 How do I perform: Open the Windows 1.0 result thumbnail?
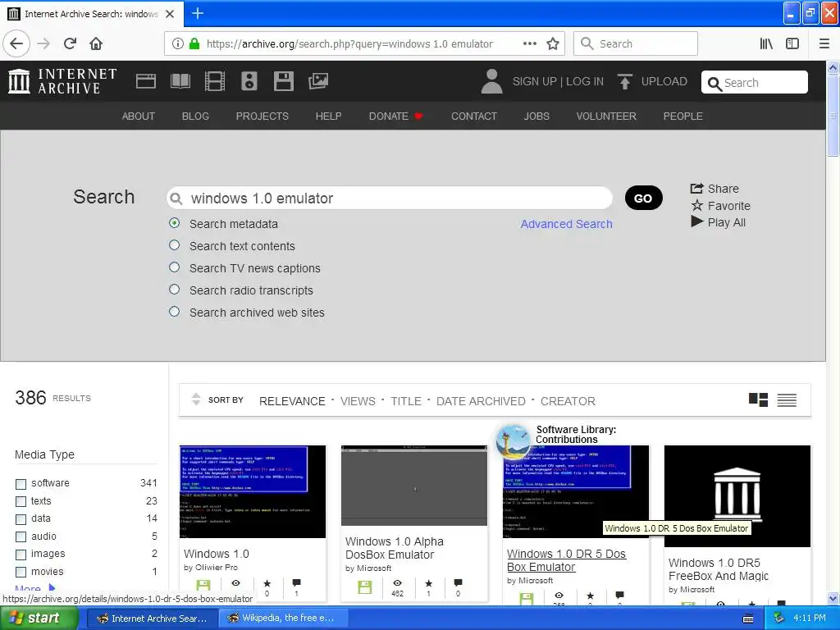[x=253, y=491]
